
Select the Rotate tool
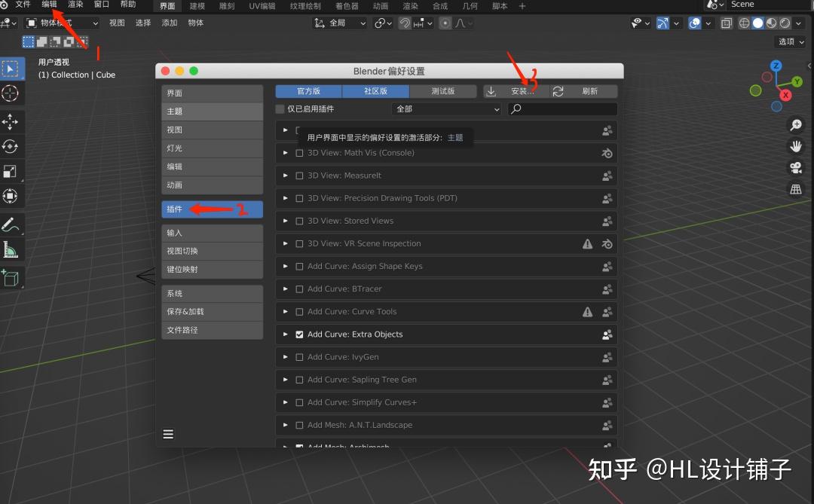[x=11, y=146]
